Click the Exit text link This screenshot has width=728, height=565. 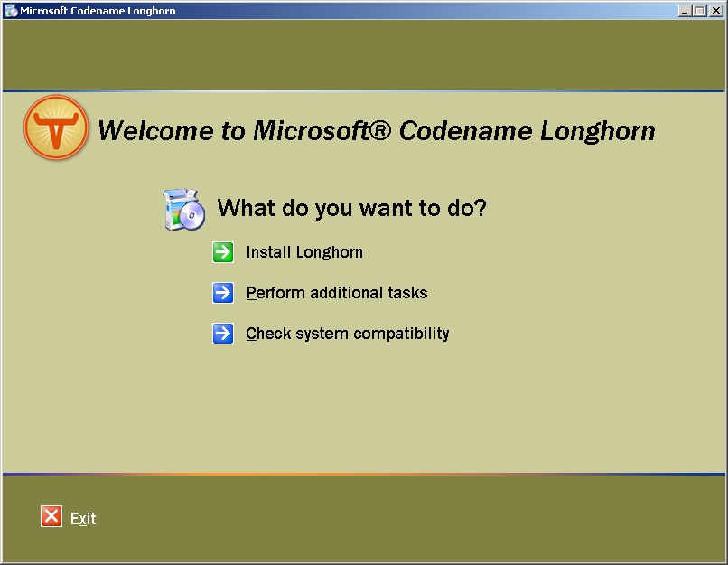tap(83, 518)
